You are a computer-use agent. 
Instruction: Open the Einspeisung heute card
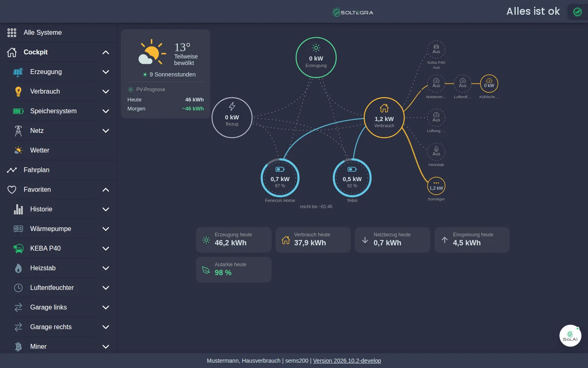[472, 240]
